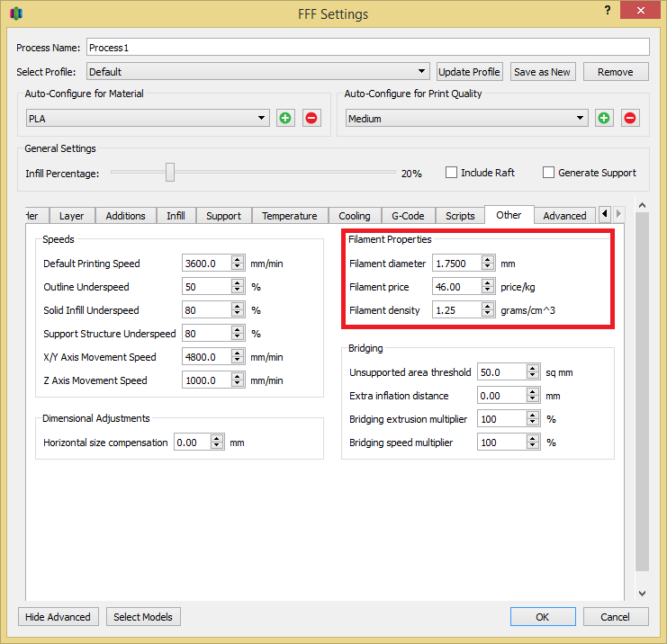
Task: Click the Save as New button
Action: click(x=543, y=71)
